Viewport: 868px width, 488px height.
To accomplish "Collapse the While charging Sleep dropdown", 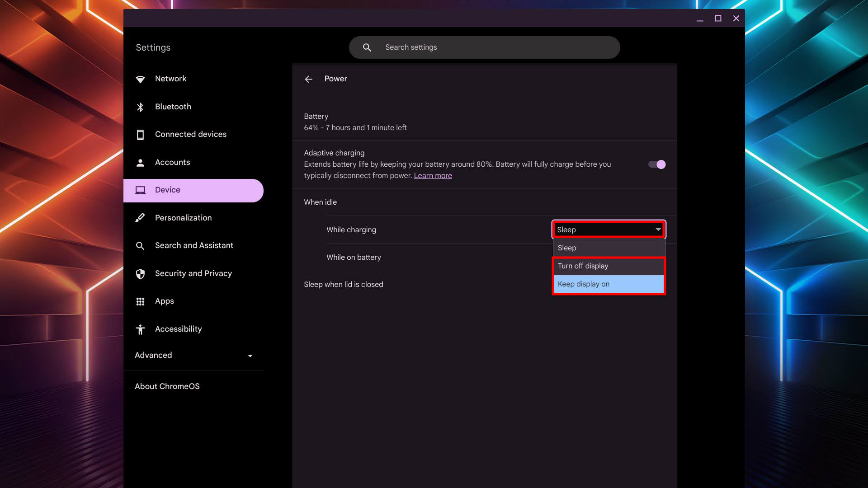I will (x=609, y=230).
